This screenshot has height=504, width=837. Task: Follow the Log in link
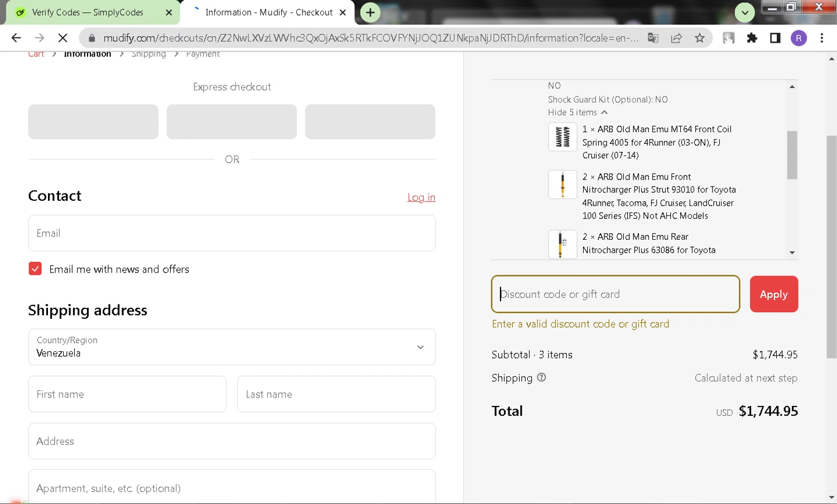point(421,197)
